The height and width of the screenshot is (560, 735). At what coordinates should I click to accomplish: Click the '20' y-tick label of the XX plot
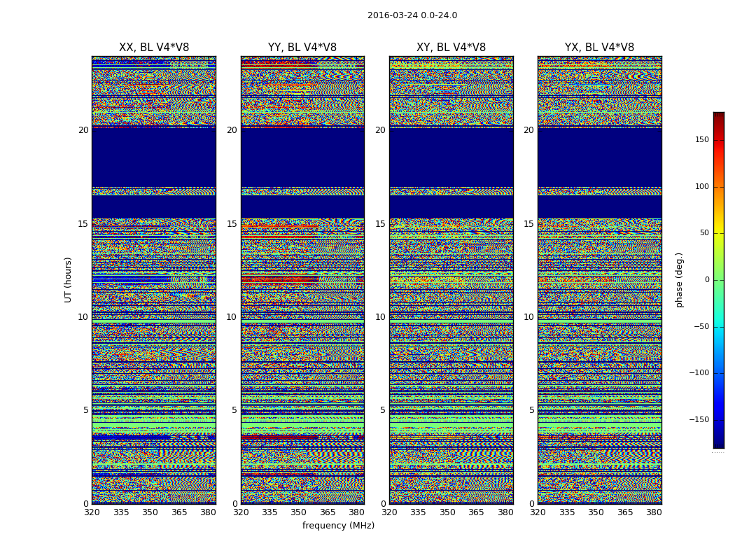tap(83, 130)
